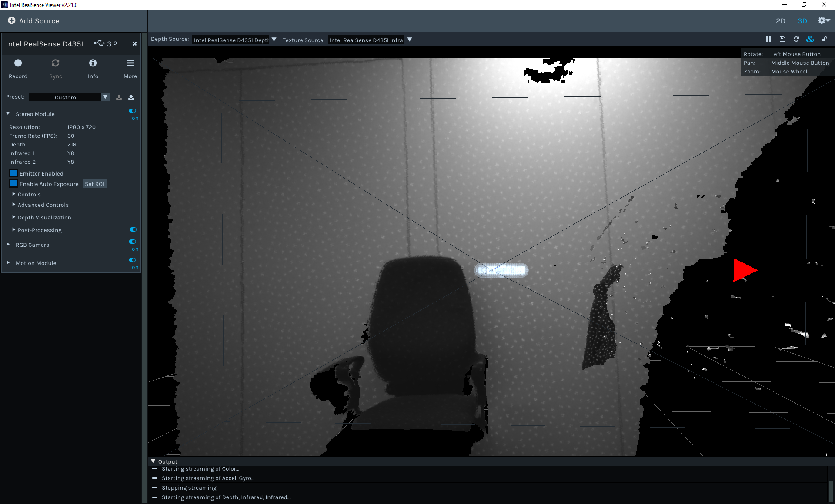The image size is (835, 504).
Task: Click the 1280 x 720 resolution value
Action: [x=81, y=127]
